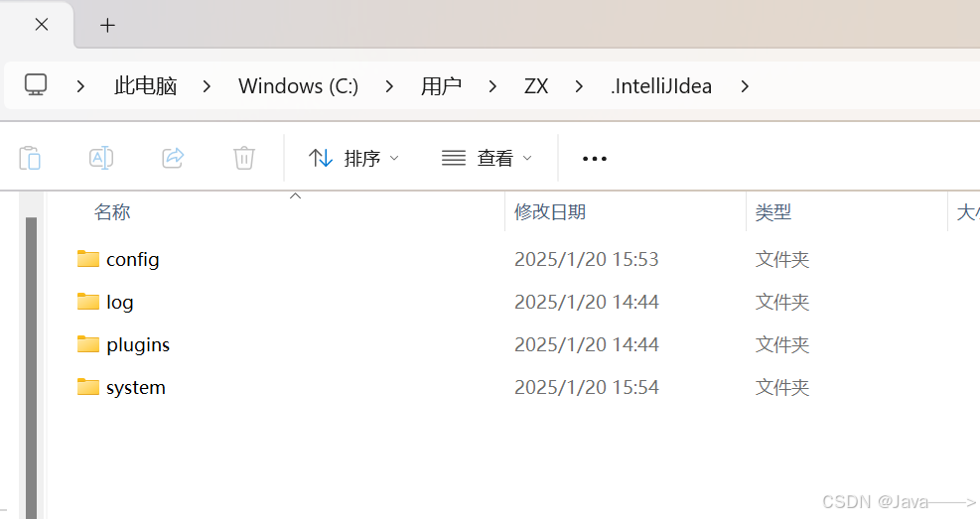Click the left pane vertical scrollbar
Viewport: 980px width, 519px height.
pos(31,367)
